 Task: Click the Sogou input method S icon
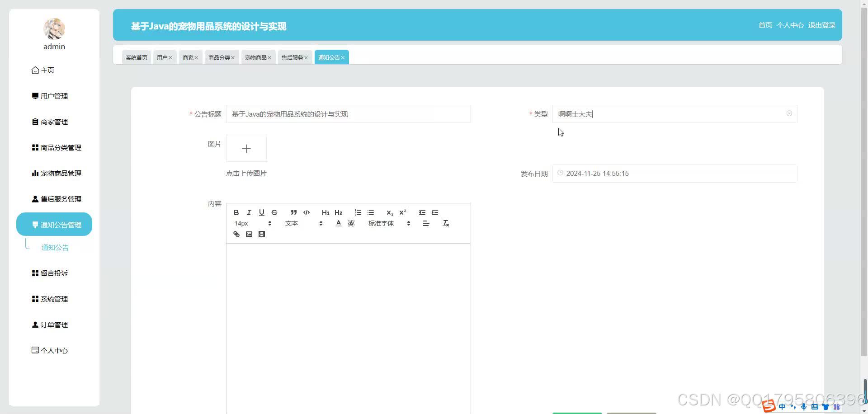pos(769,406)
